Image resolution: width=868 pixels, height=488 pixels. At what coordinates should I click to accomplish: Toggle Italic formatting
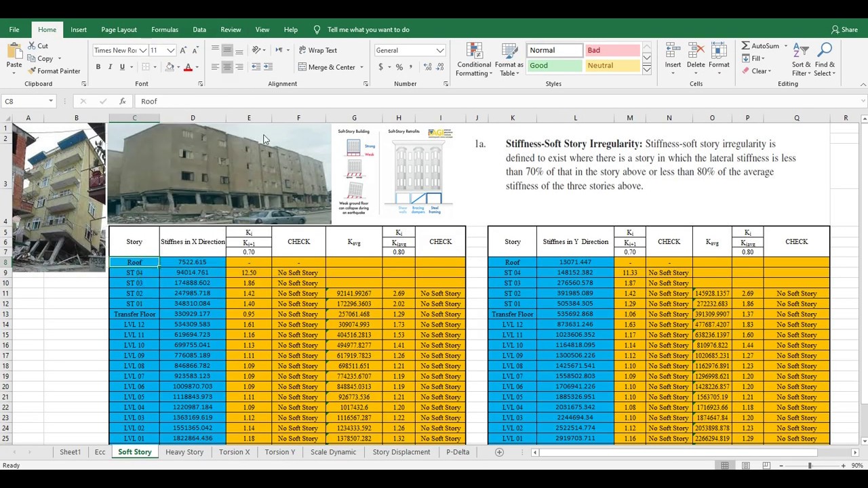point(110,67)
